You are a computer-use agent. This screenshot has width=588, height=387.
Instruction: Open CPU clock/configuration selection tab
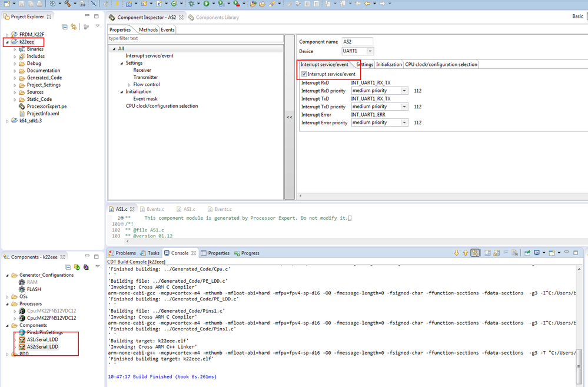tap(441, 65)
